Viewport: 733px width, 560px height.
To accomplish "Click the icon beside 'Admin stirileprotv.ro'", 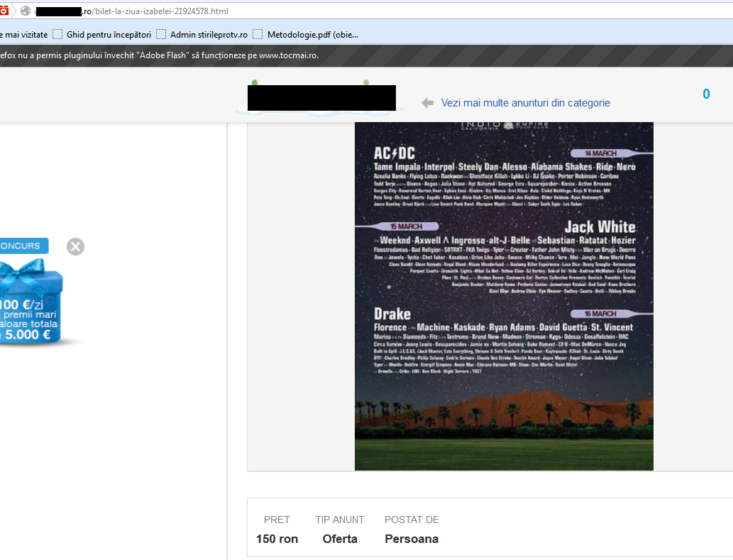I will click(161, 34).
